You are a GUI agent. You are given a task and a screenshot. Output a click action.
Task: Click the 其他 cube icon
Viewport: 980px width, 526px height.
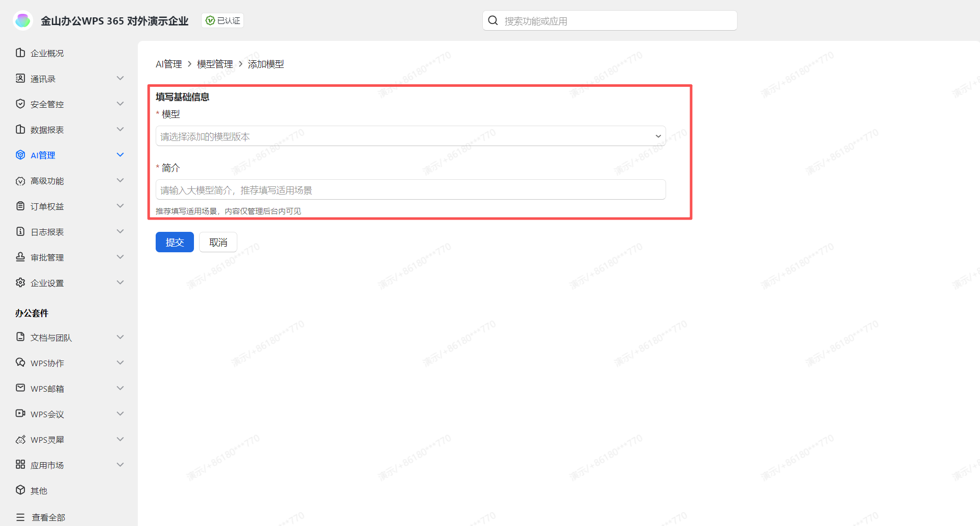20,490
